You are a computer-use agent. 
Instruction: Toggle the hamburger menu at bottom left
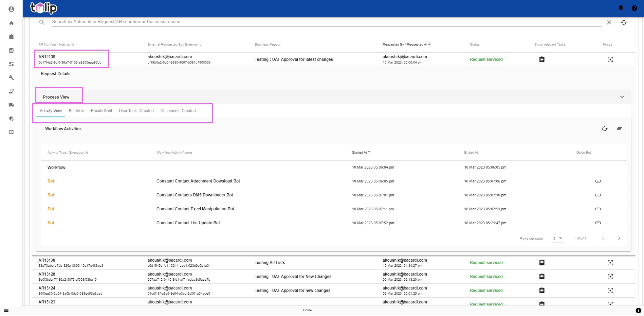(6, 310)
